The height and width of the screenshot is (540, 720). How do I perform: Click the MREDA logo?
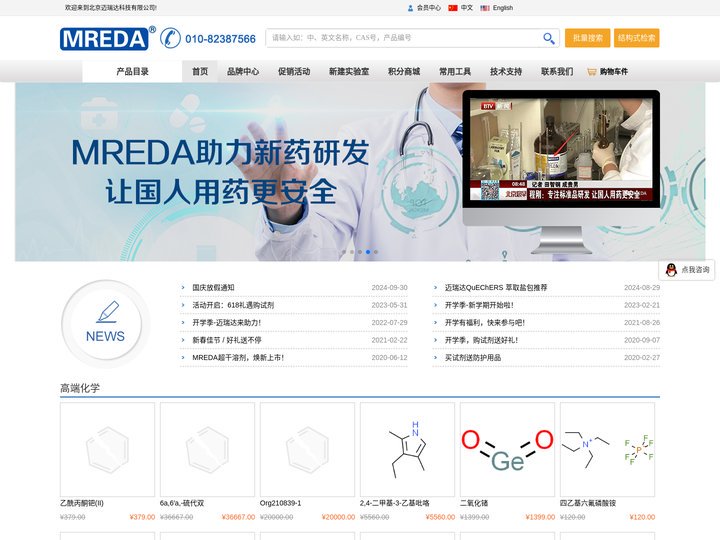pyautogui.click(x=107, y=38)
